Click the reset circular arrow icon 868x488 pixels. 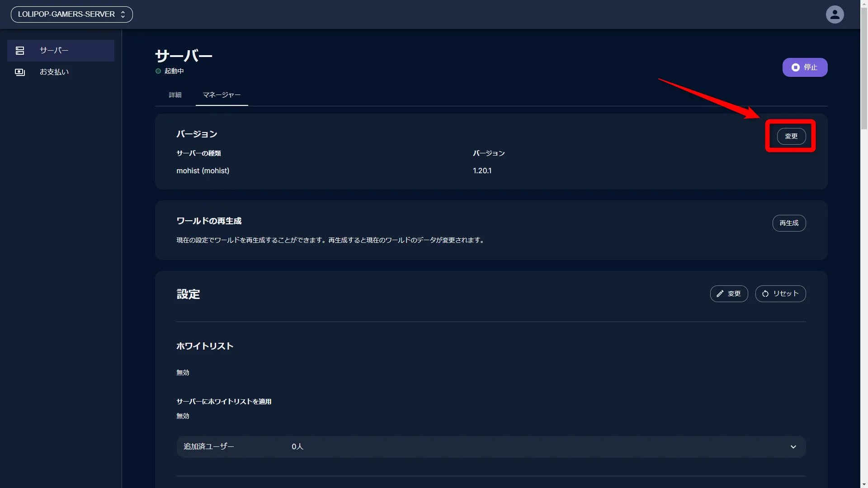(x=765, y=294)
